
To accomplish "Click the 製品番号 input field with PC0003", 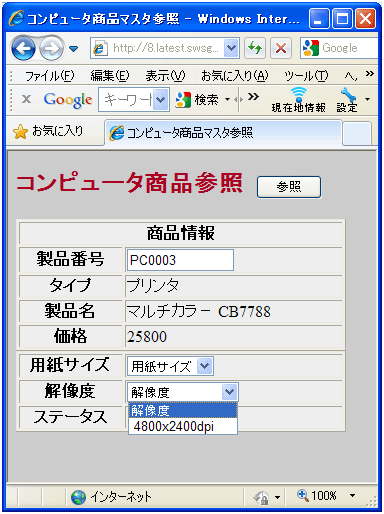I will (x=180, y=260).
